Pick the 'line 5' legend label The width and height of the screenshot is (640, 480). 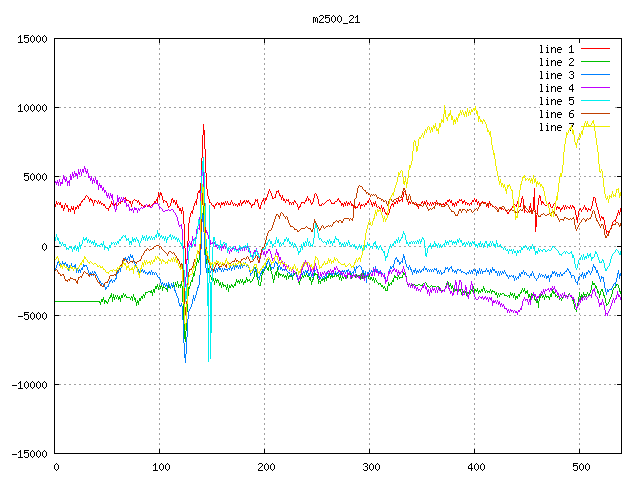tap(556, 101)
